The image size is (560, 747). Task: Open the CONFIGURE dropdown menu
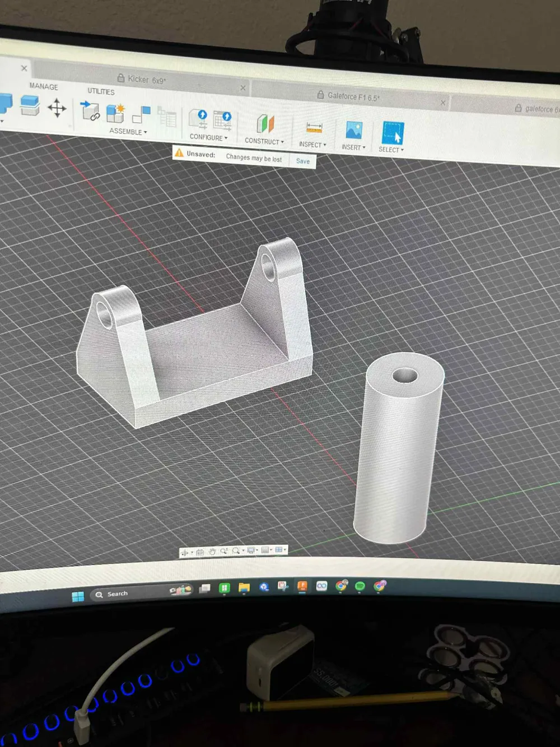pos(208,137)
